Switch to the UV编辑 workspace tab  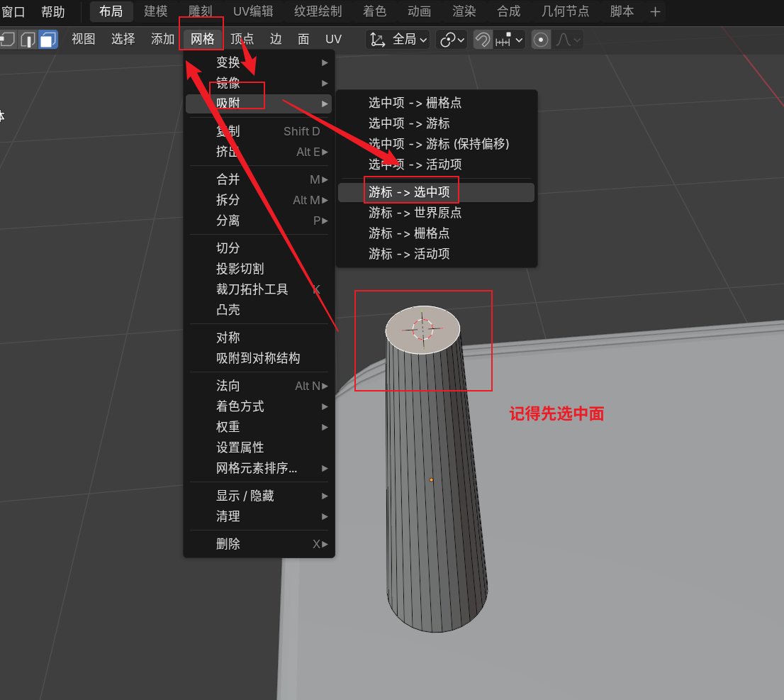click(x=253, y=12)
